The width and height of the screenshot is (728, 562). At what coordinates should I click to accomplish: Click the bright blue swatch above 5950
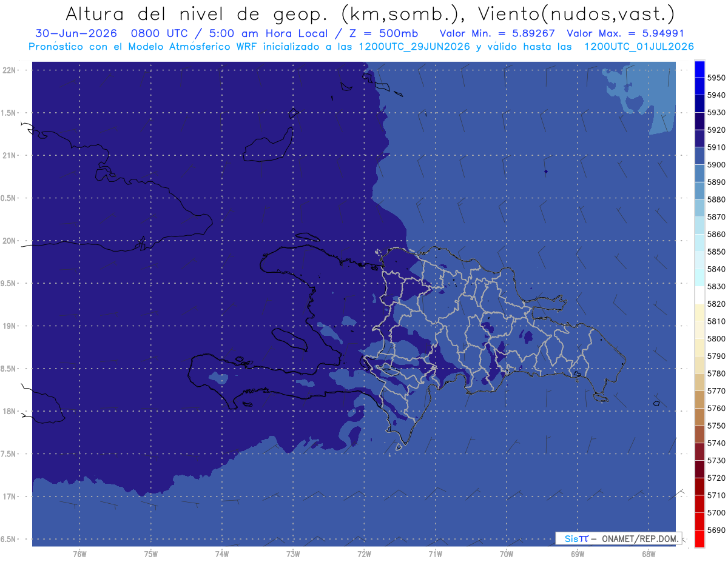(699, 68)
